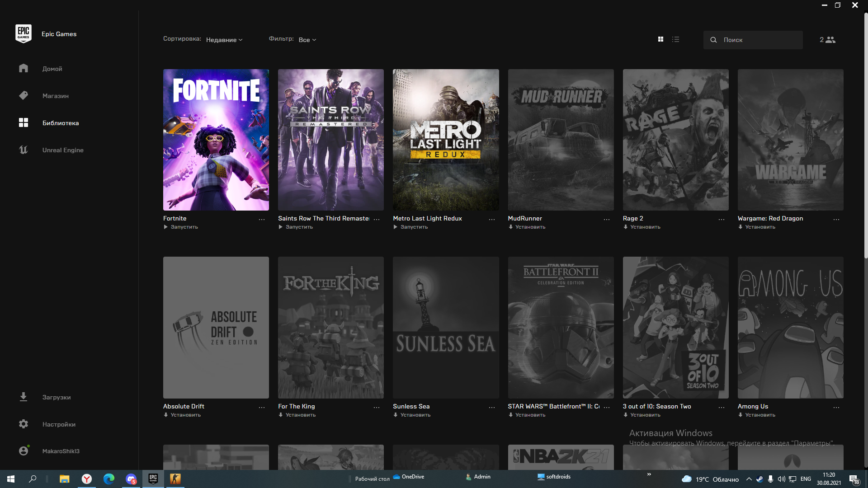This screenshot has width=868, height=488.
Task: Open Saints Row three-dot options menu
Action: tap(377, 219)
